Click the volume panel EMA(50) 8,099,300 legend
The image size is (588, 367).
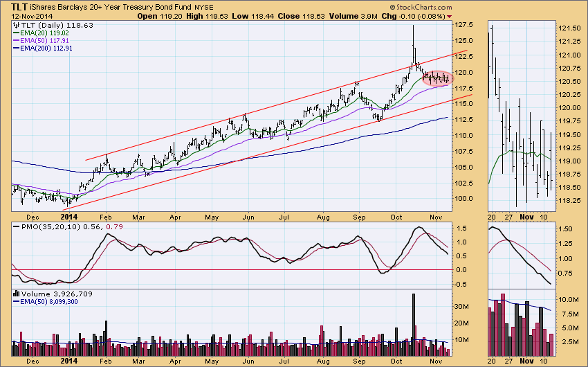[x=48, y=301]
